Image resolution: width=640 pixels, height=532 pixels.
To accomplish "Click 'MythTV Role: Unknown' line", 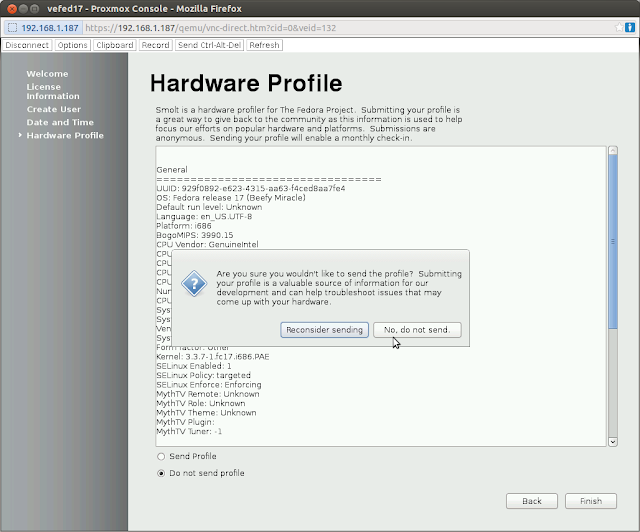I will click(201, 404).
